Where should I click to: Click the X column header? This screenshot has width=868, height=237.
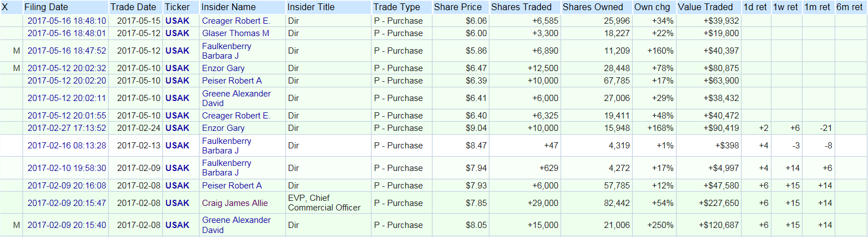tap(5, 7)
